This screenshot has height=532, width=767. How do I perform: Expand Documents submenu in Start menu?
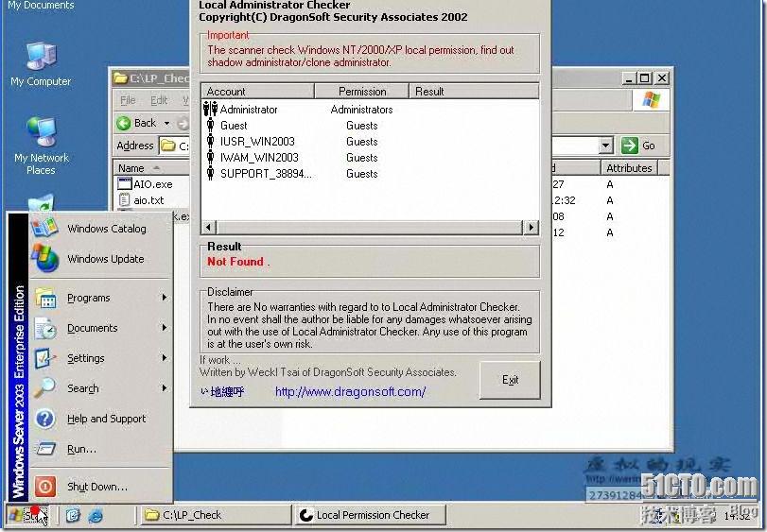(x=101, y=328)
